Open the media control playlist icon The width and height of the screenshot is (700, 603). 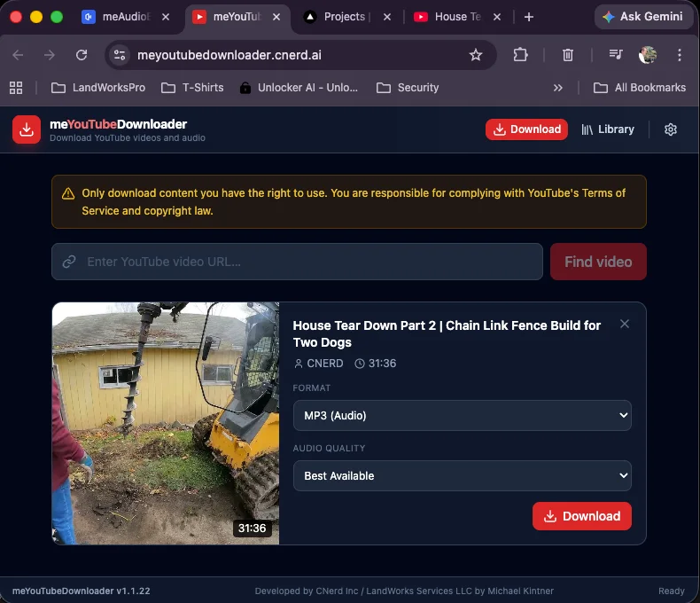point(616,55)
